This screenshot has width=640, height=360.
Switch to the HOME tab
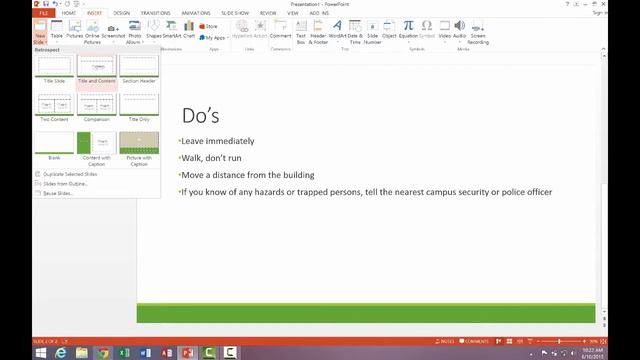[69, 13]
